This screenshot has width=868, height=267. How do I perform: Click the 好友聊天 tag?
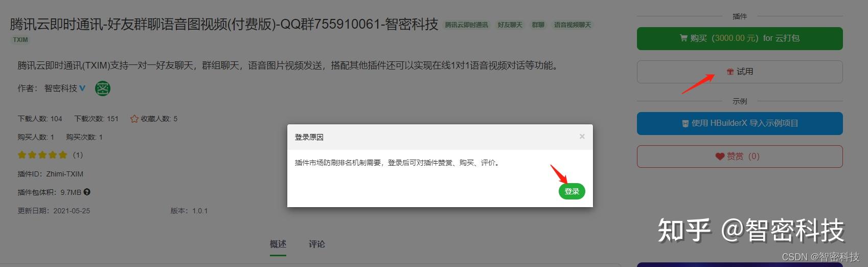(510, 25)
